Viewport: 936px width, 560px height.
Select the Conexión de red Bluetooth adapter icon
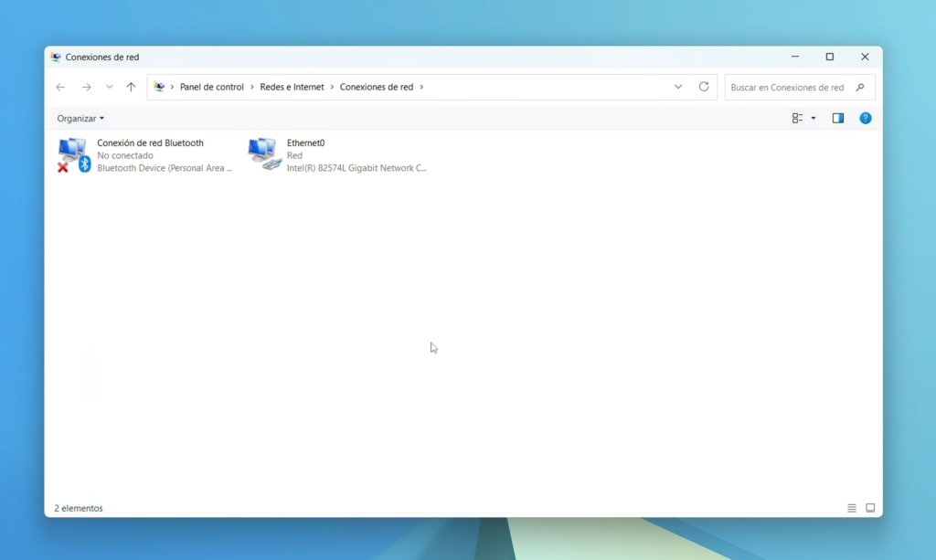point(73,155)
